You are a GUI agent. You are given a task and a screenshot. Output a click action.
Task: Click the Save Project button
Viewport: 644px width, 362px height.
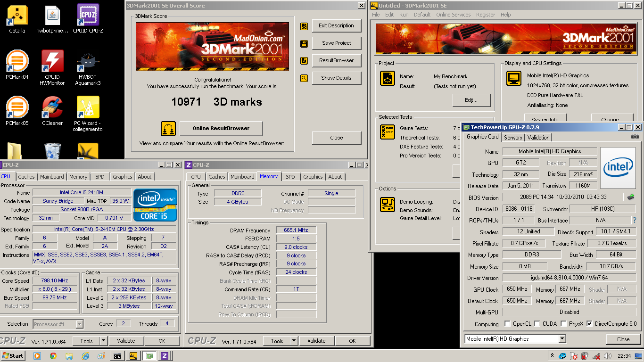pos(337,43)
